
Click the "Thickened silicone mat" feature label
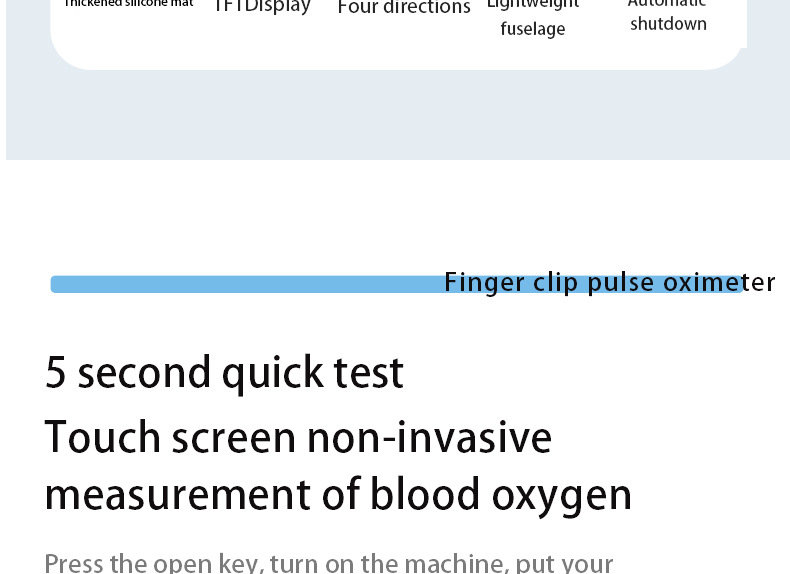pyautogui.click(x=129, y=4)
